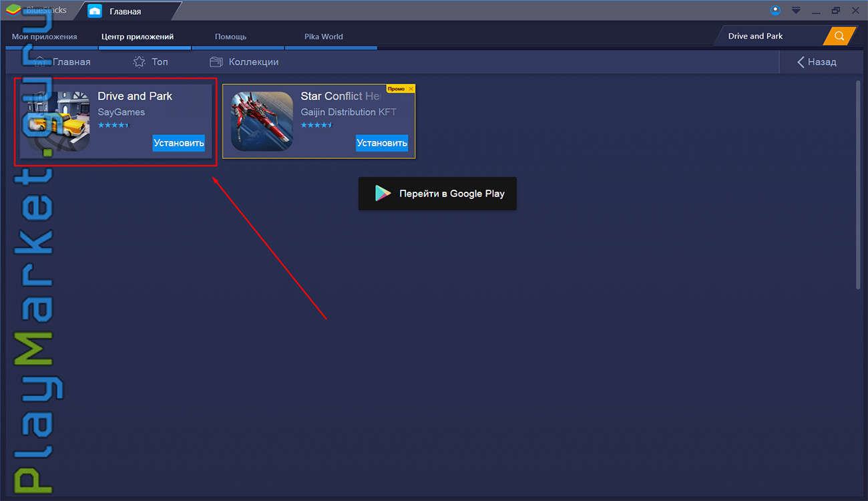
Task: Expand the title bar dropdown menu arrow
Action: click(796, 10)
